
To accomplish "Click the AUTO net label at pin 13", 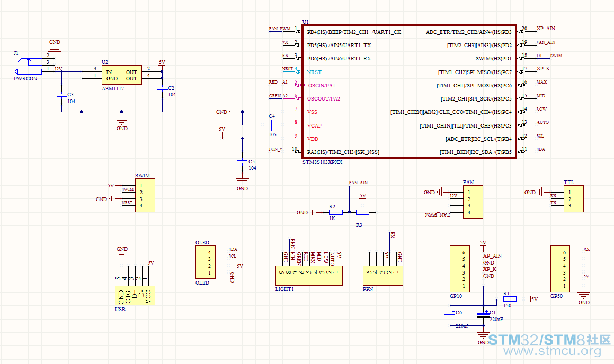I will click(x=542, y=122).
